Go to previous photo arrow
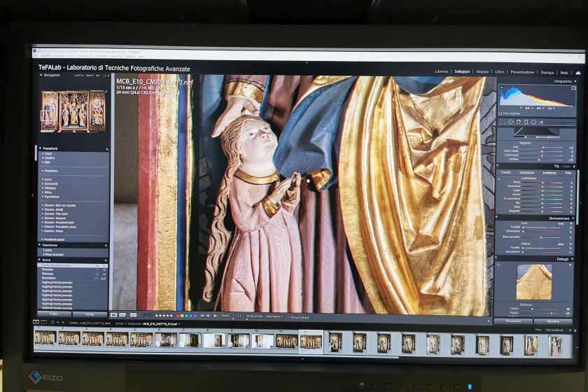This screenshot has height=392, width=588. point(202,316)
